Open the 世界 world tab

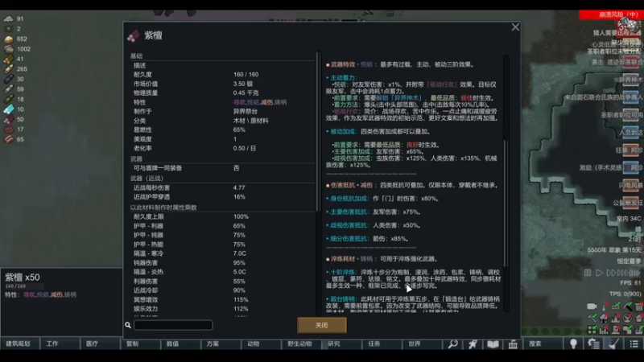[x=422, y=343]
